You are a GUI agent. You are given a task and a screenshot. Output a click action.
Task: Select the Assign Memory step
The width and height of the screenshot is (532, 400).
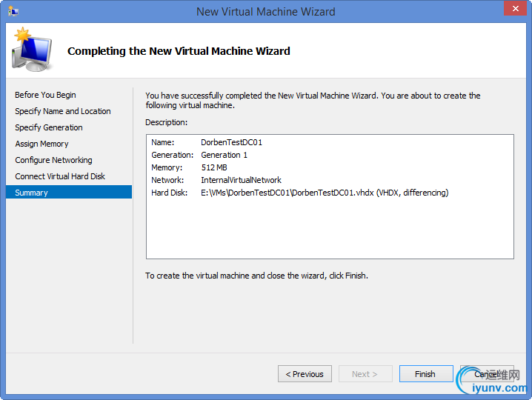coord(41,144)
